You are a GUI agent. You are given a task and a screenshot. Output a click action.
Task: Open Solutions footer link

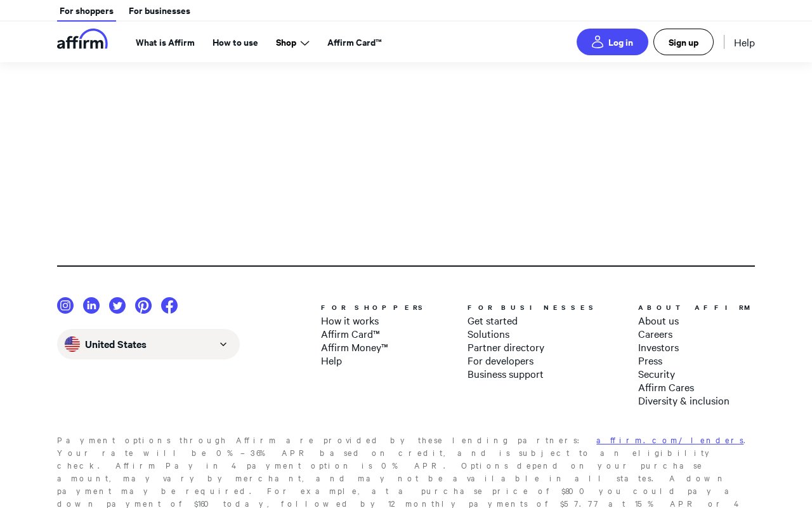pos(488,334)
